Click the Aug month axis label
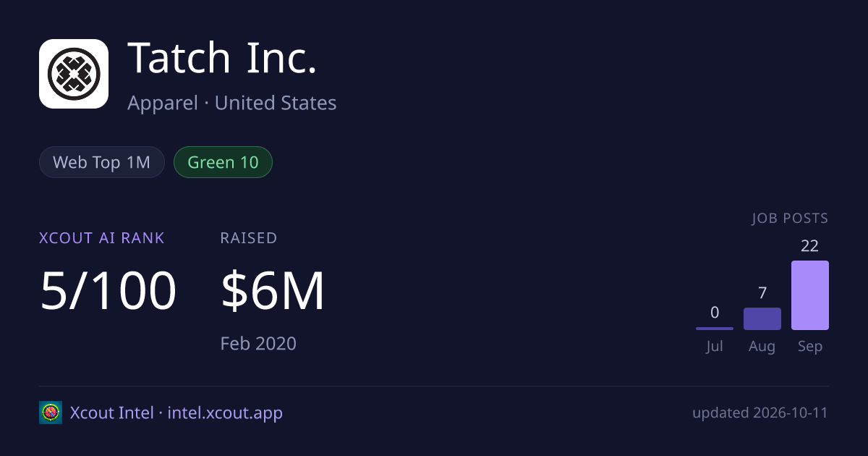868x456 pixels. [x=762, y=347]
